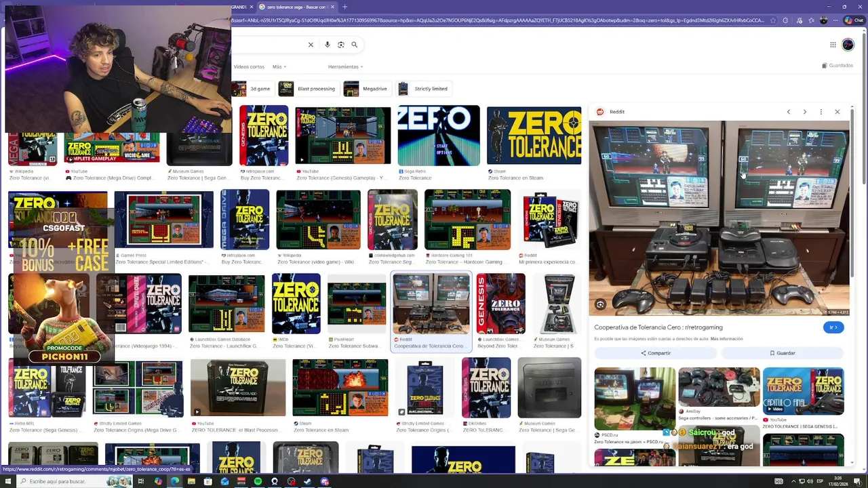Click the Compartir button
Viewport: 868px width, 488px height.
[x=655, y=353]
